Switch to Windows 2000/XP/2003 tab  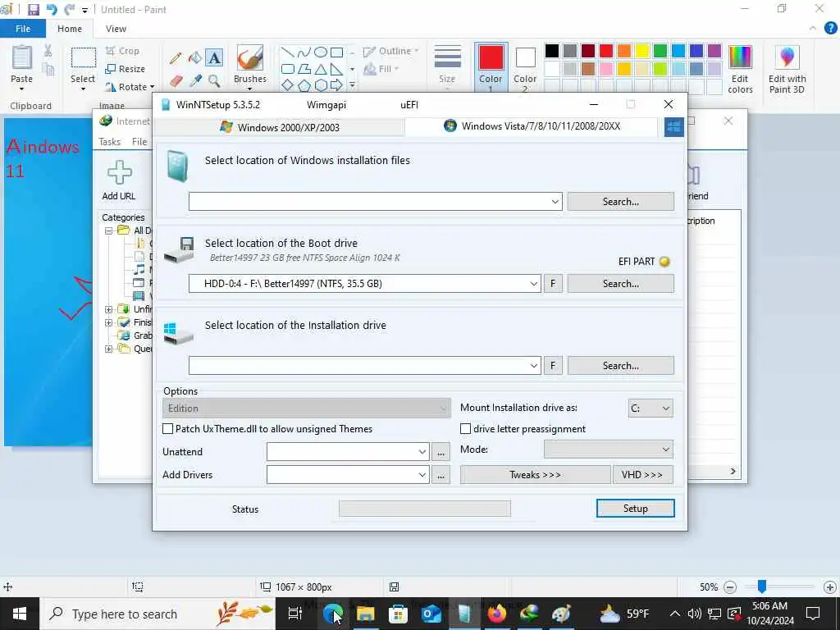[x=280, y=127]
